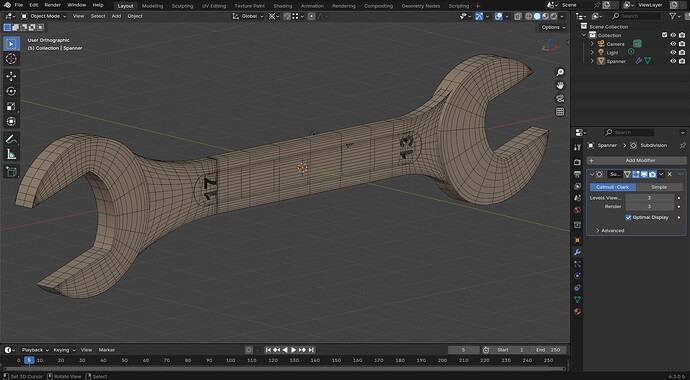
Task: Toggle proportional editing in header
Action: click(x=312, y=16)
